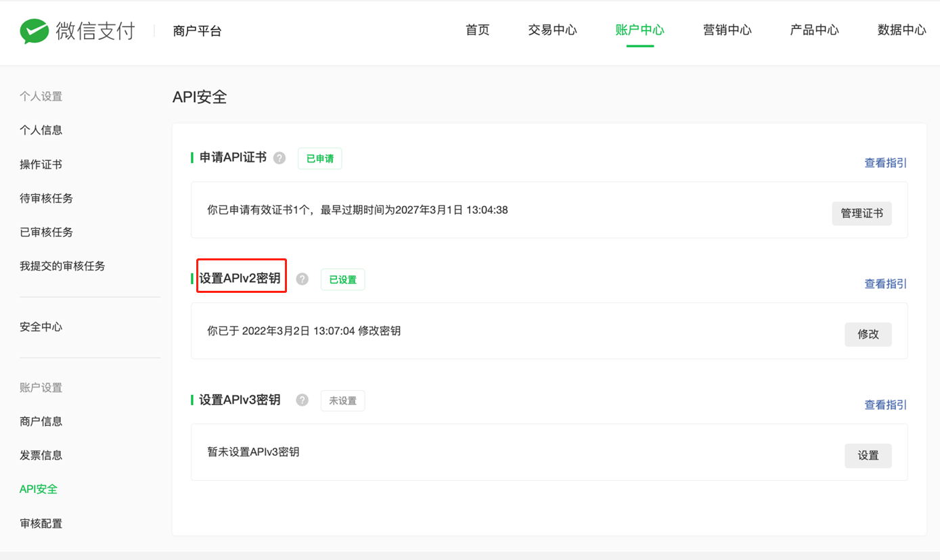Viewport: 940px width, 560px height.
Task: Click the 管理证书 button
Action: pyautogui.click(x=861, y=213)
